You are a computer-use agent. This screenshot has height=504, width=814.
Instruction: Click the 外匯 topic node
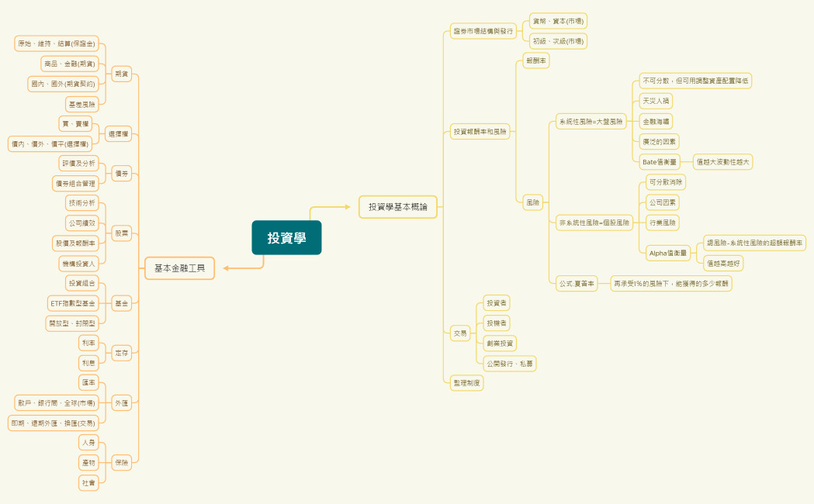122,403
